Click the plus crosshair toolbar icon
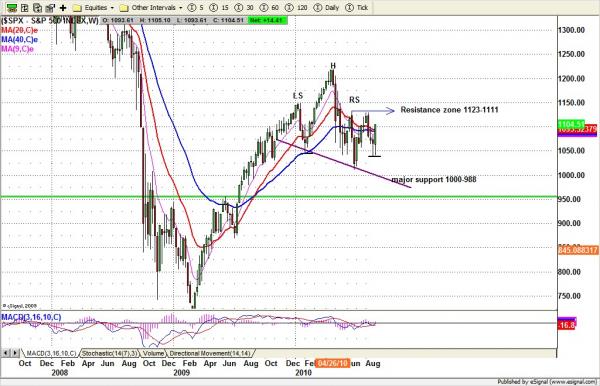This screenshot has height=386, width=600. 63,7
